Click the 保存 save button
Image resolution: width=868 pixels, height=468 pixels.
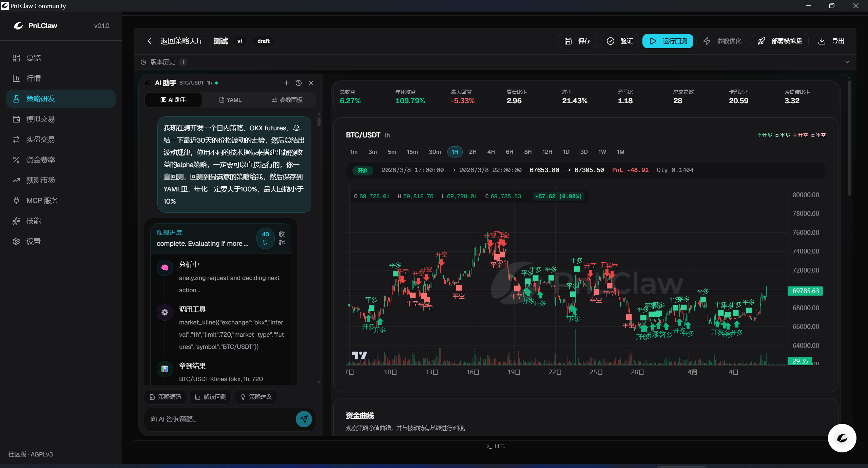coord(577,41)
